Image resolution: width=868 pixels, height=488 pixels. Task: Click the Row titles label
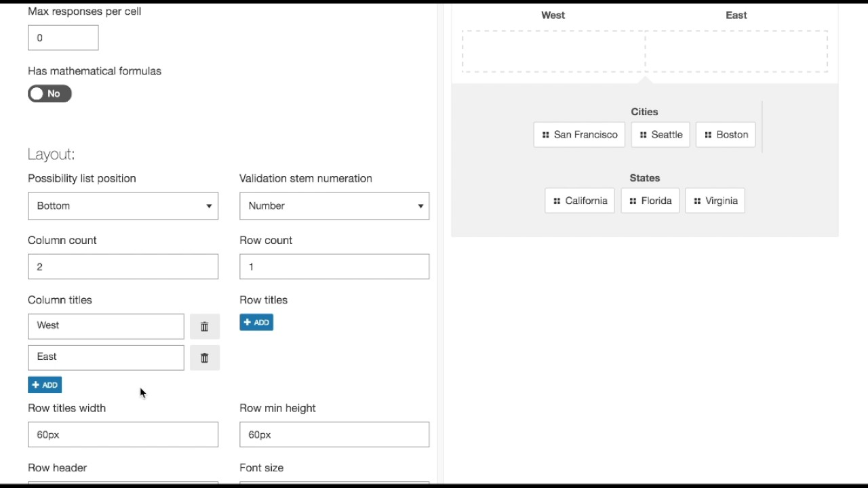(263, 300)
